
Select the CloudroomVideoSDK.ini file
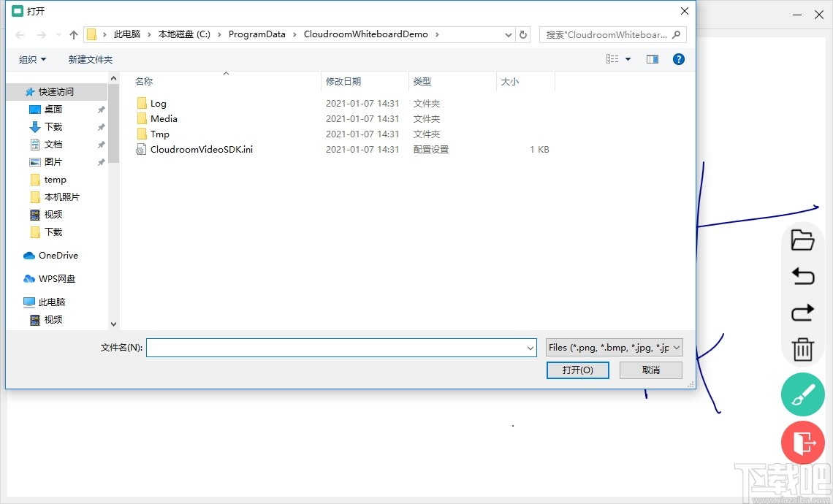pyautogui.click(x=202, y=149)
